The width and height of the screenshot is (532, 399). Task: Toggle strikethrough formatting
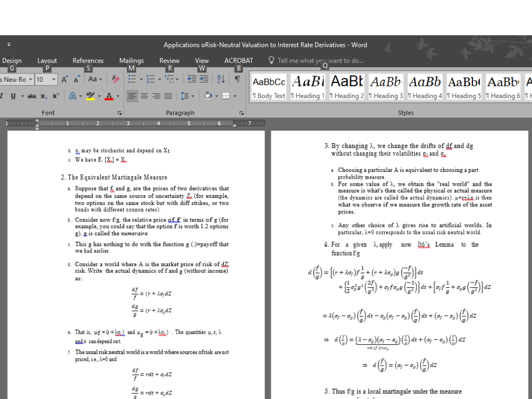32,96
